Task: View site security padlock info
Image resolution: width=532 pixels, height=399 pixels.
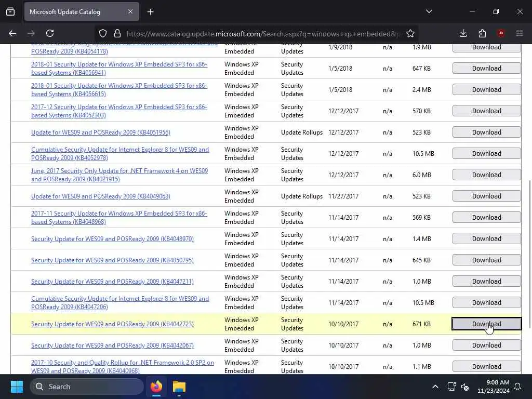Action: (x=117, y=33)
